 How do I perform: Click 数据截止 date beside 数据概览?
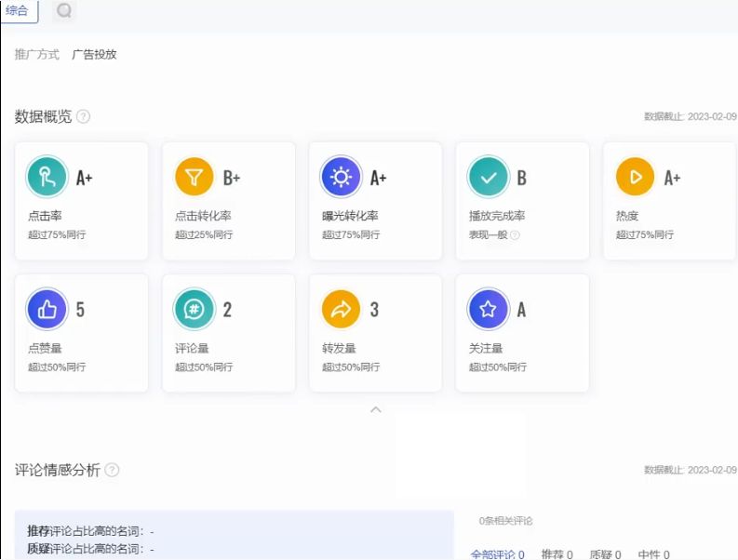pos(690,116)
